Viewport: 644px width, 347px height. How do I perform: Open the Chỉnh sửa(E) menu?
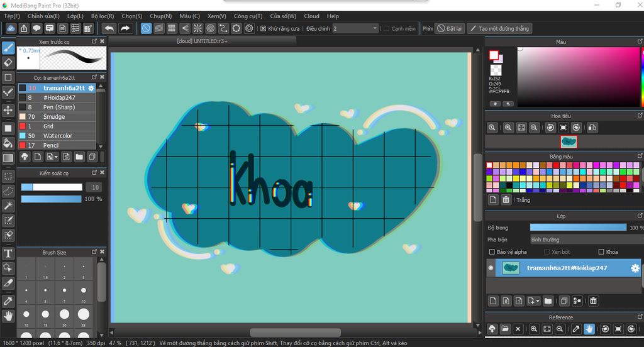click(x=43, y=16)
